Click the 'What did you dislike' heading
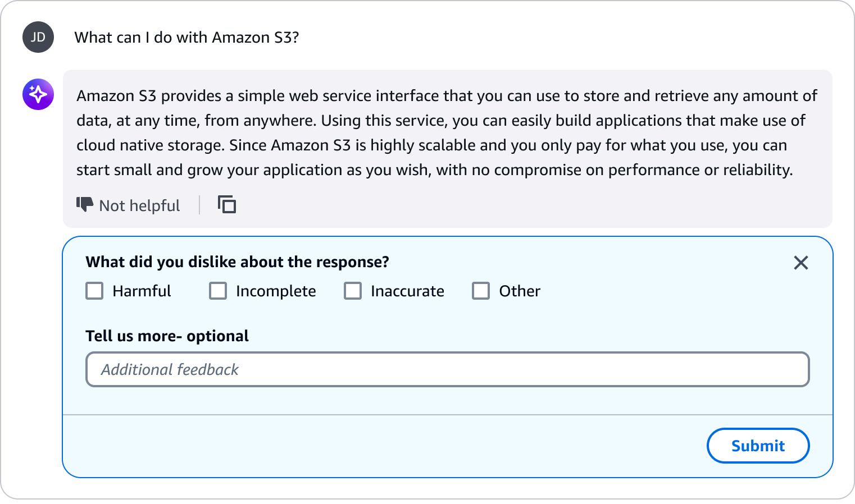The image size is (855, 504). coord(237,262)
